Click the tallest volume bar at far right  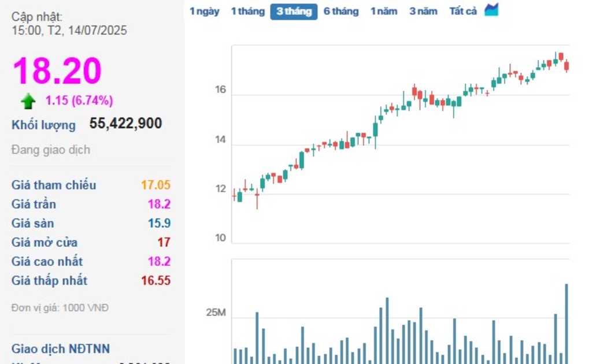click(x=567, y=324)
